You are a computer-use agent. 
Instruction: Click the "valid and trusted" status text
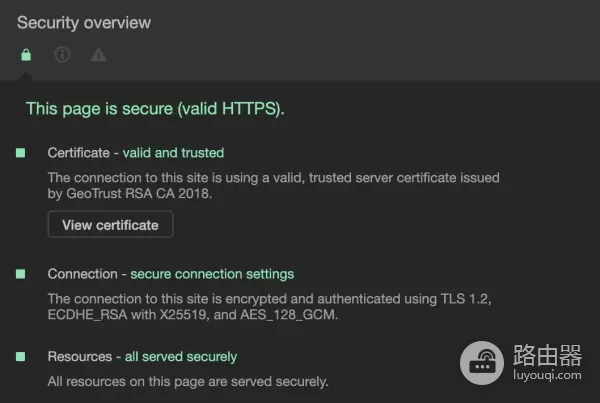coord(173,153)
